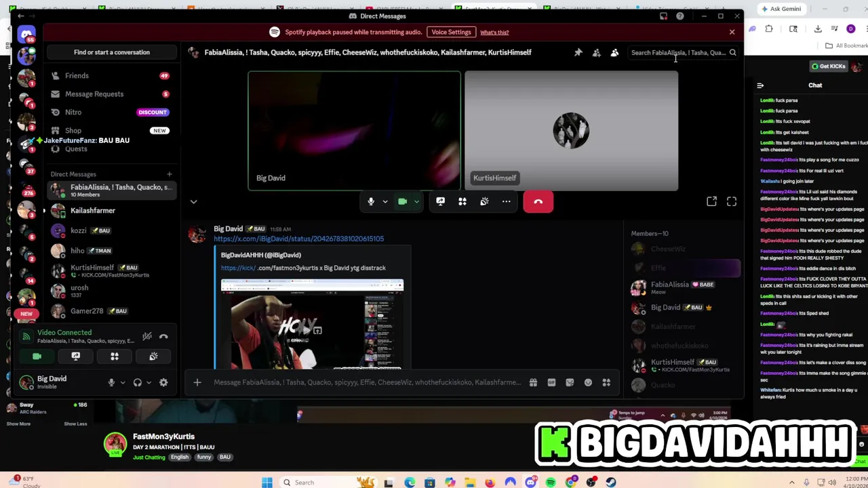The image size is (868, 488).
Task: Open the soundboard in call controls
Action: [x=484, y=201]
